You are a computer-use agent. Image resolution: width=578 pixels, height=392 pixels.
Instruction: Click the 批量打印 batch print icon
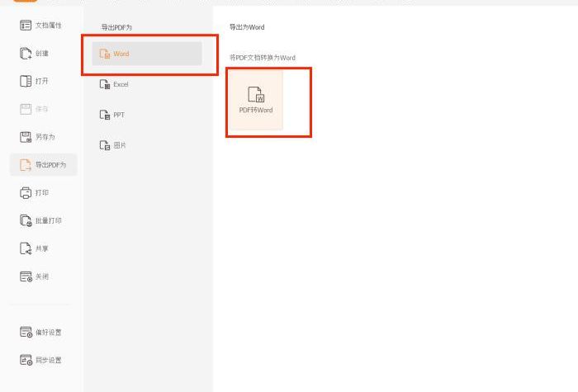pos(26,220)
